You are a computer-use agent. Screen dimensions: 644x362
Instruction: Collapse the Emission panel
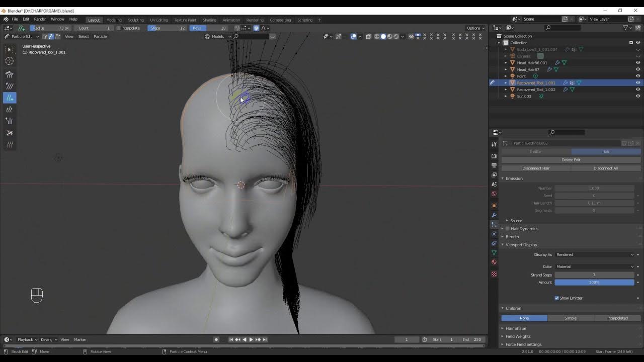(x=514, y=178)
